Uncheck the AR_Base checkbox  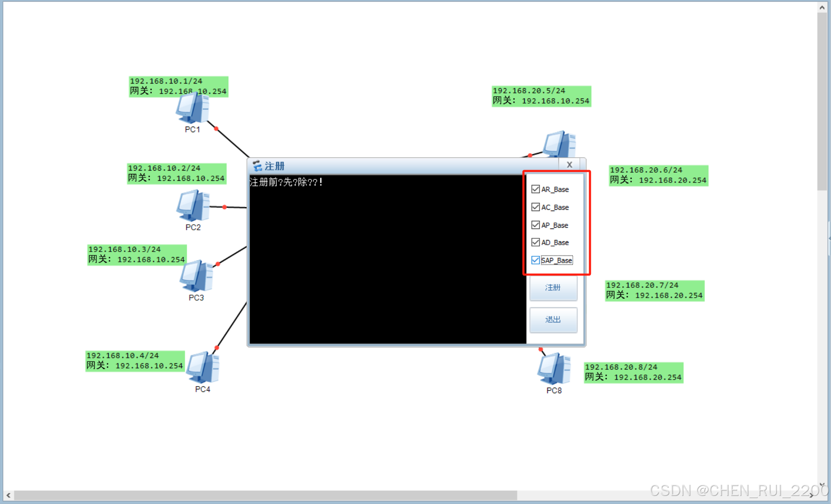pyautogui.click(x=535, y=189)
